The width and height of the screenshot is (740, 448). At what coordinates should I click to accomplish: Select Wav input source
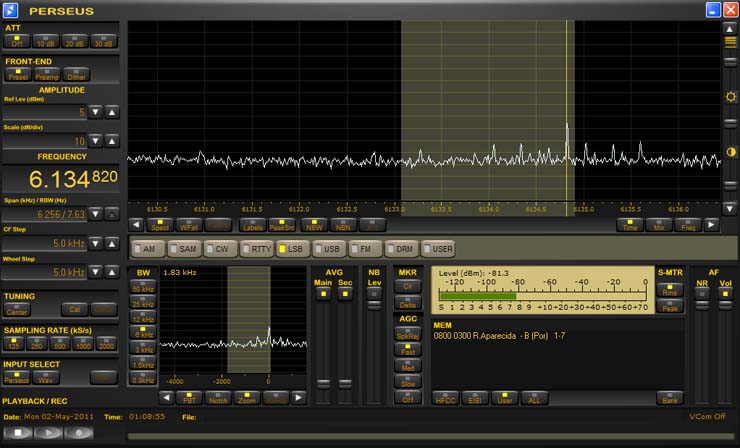tap(46, 378)
